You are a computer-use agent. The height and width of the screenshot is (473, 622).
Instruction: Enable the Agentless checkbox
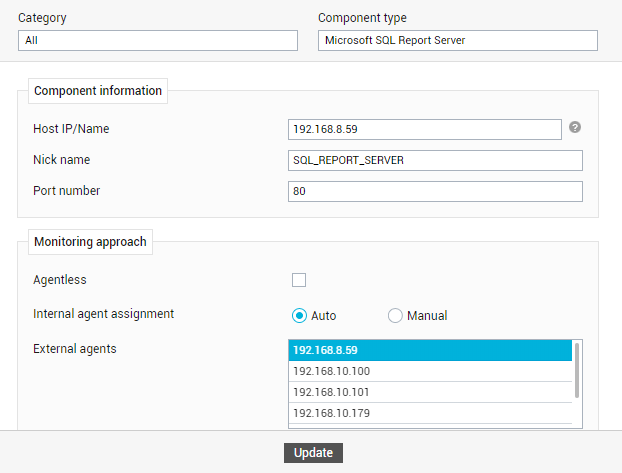coord(299,280)
